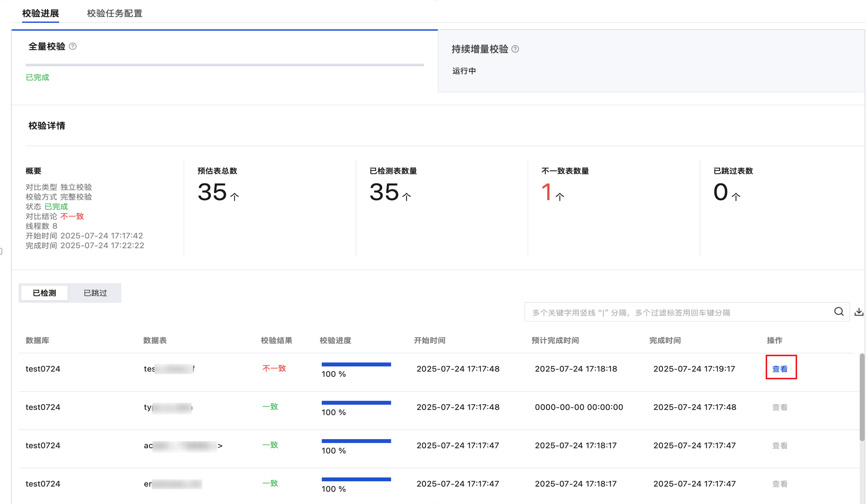
Task: Click the 校验结果 column header
Action: 276,340
